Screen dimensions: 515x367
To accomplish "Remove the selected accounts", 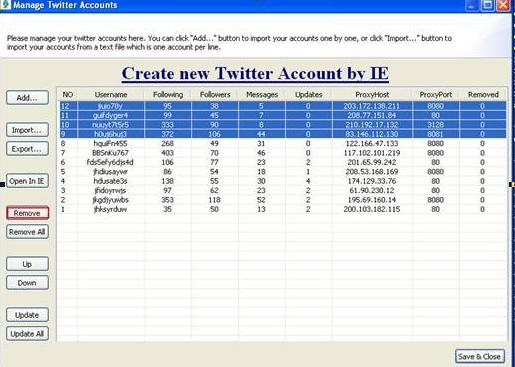I will tap(27, 213).
